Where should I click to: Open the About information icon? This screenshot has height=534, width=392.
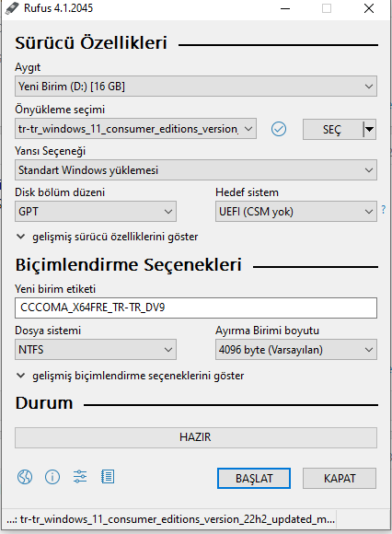pos(52,477)
